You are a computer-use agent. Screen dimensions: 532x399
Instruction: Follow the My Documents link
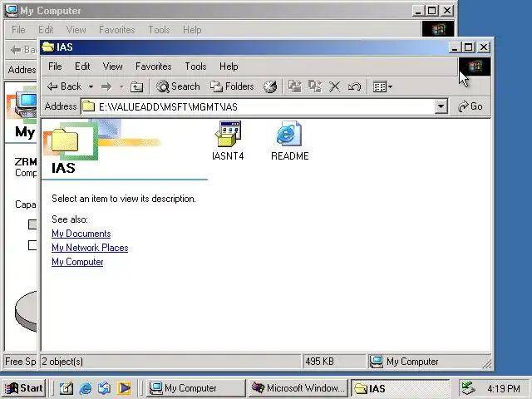(x=81, y=234)
